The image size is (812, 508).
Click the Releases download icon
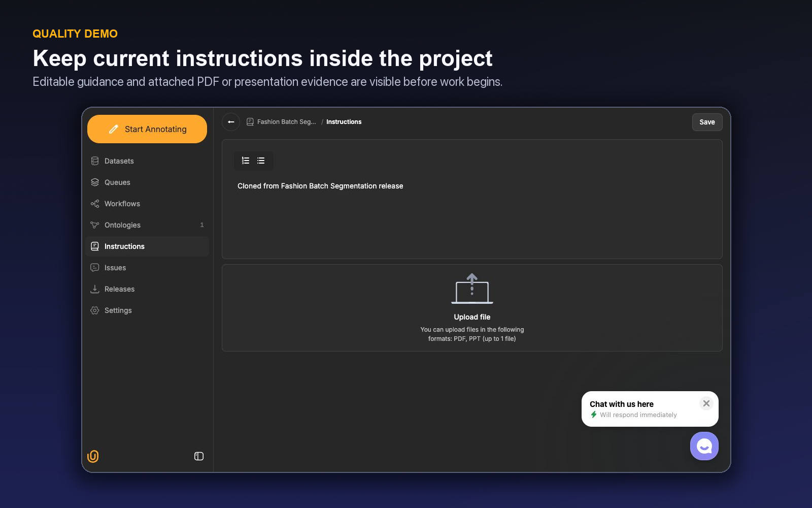click(95, 289)
